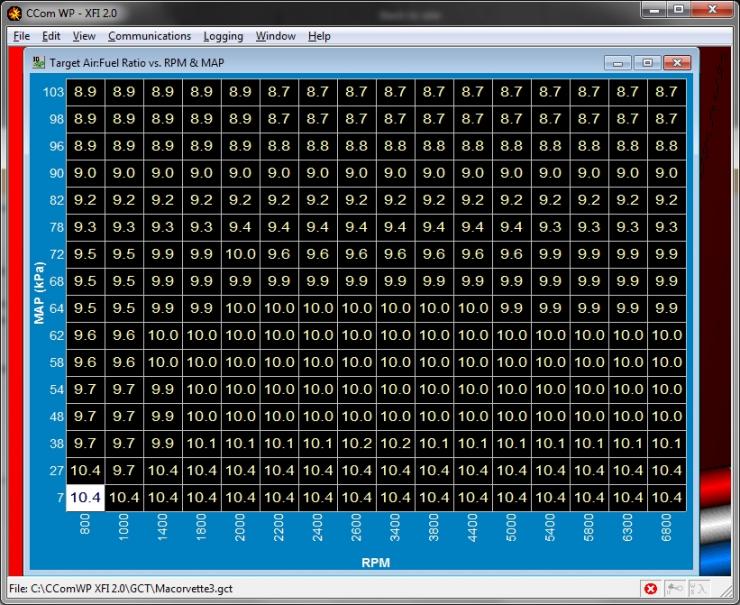Open the Edit menu

pyautogui.click(x=51, y=36)
